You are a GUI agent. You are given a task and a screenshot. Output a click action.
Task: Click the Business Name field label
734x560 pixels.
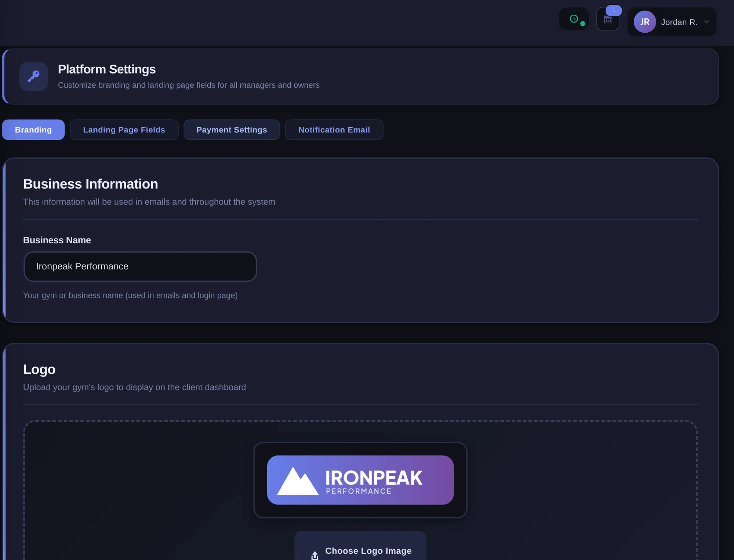point(57,240)
